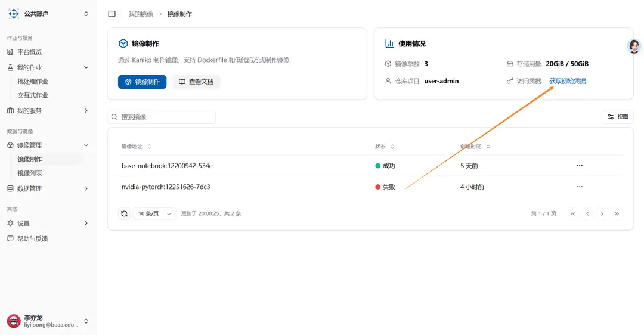644x335 pixels.
Task: Click the 搜索镜像 search field
Action: point(162,117)
